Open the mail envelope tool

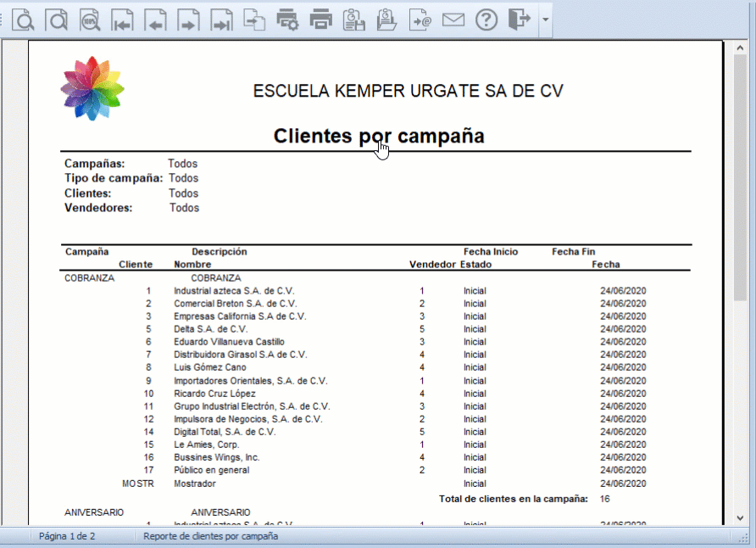click(452, 19)
